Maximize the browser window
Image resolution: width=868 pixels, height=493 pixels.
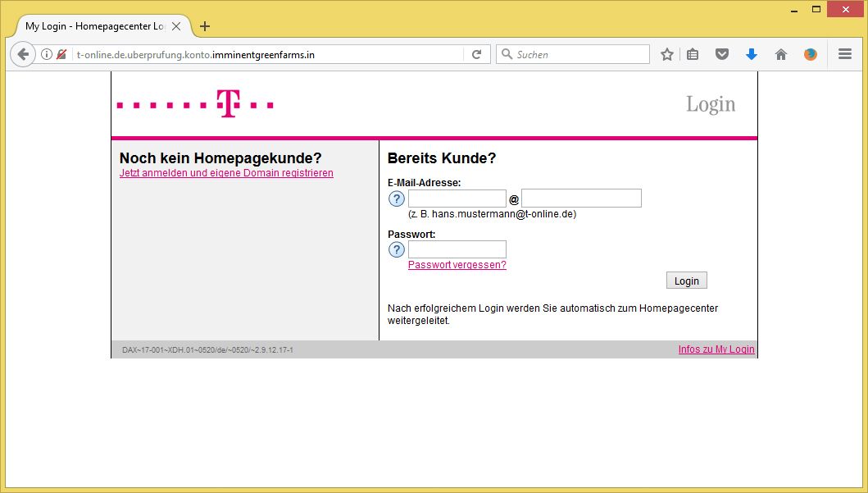tap(816, 9)
